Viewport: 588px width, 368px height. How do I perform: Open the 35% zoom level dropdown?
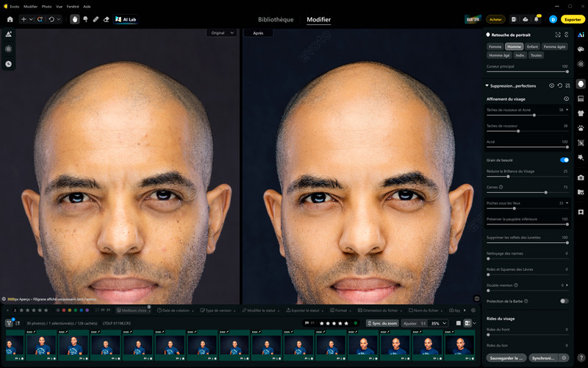coord(439,323)
